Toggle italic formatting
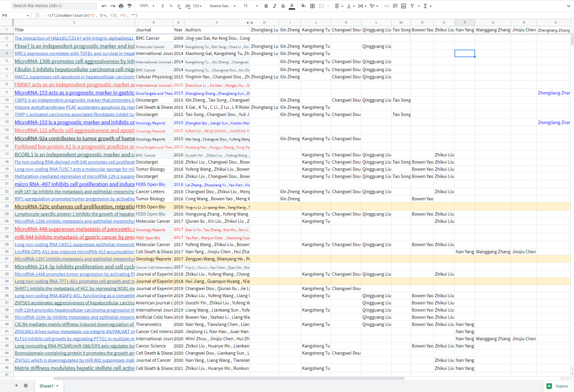 (x=275, y=6)
